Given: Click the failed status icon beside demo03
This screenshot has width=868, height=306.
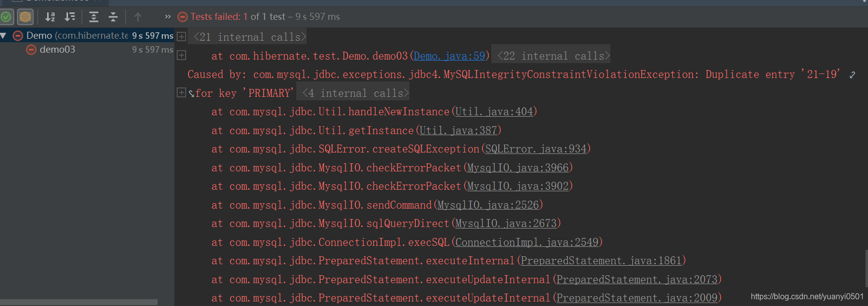Looking at the screenshot, I should [31, 50].
